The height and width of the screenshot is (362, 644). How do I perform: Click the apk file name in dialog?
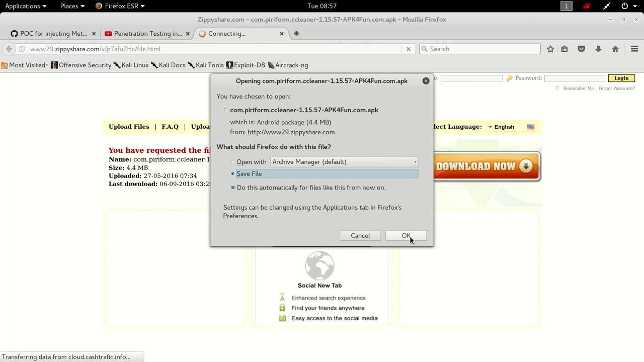tap(304, 110)
